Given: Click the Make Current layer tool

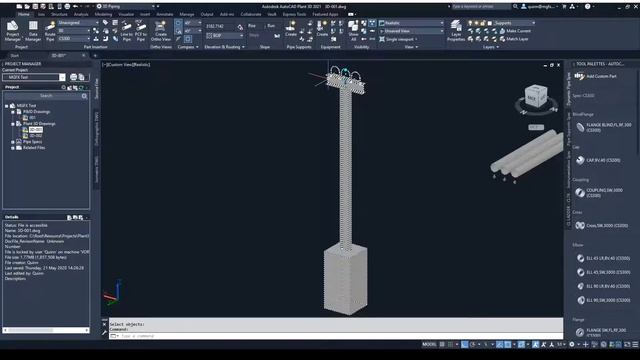Looking at the screenshot, I should tap(515, 31).
